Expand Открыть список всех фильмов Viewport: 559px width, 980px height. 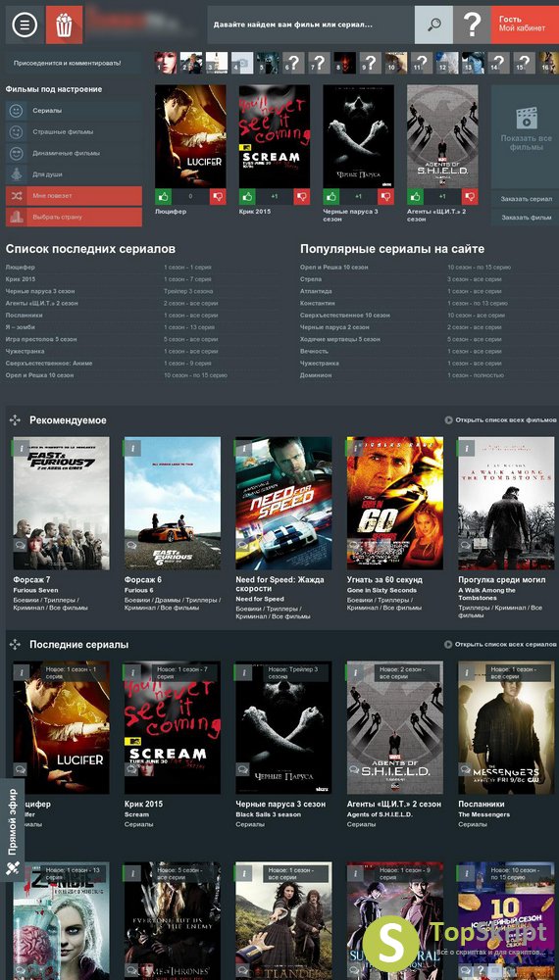500,420
